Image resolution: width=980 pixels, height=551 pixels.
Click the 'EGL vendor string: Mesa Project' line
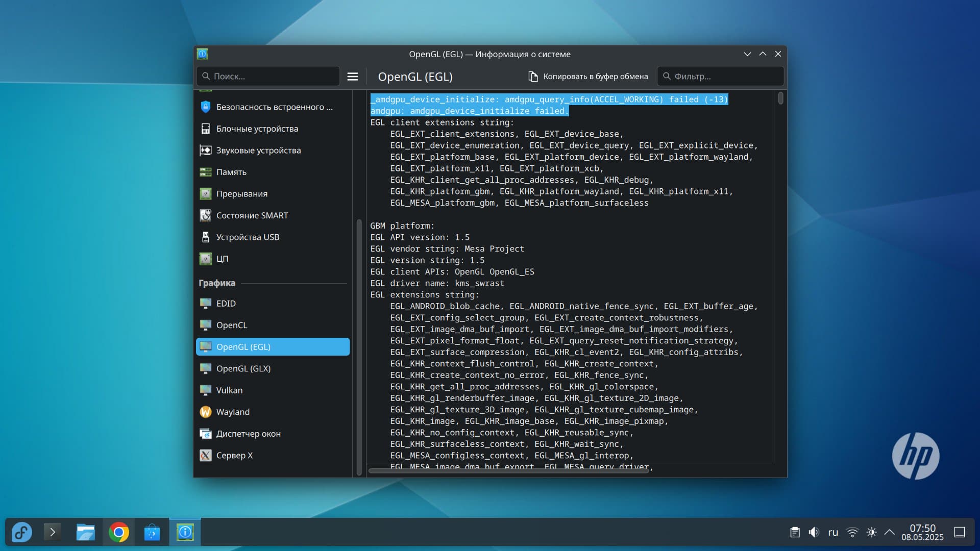point(447,249)
